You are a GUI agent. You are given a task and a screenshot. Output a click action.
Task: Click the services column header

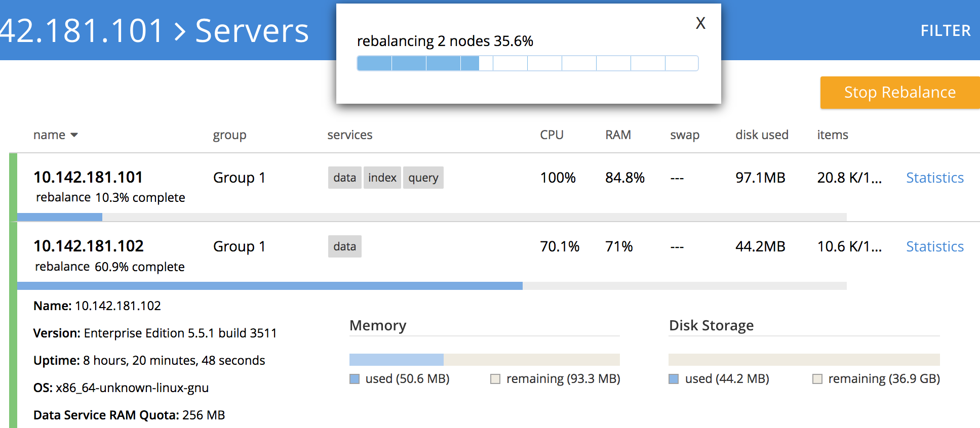pyautogui.click(x=349, y=135)
